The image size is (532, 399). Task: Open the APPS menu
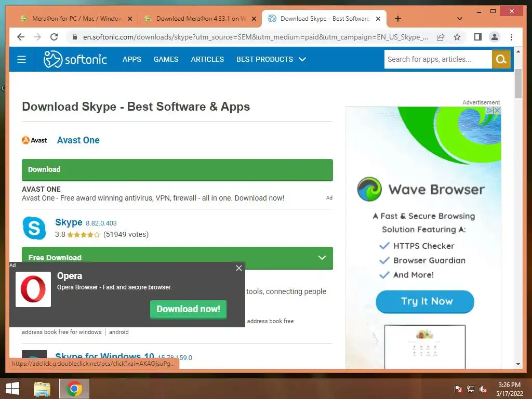pos(132,59)
